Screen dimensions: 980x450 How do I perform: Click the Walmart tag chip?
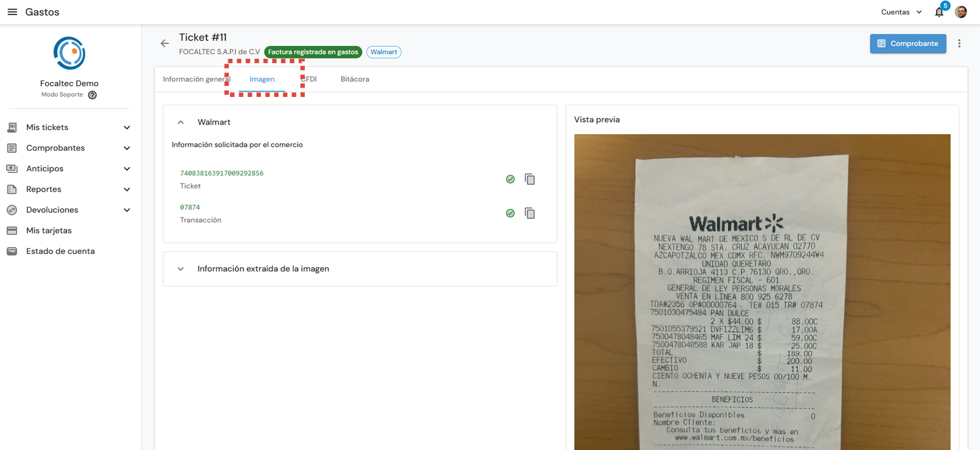(x=384, y=52)
